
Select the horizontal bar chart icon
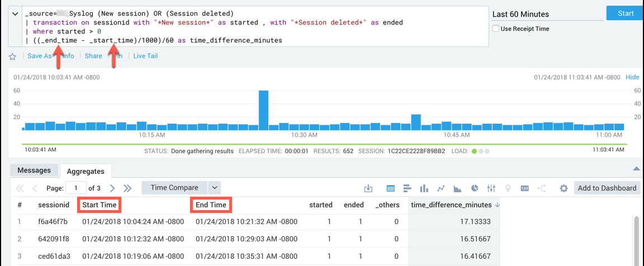(407, 188)
